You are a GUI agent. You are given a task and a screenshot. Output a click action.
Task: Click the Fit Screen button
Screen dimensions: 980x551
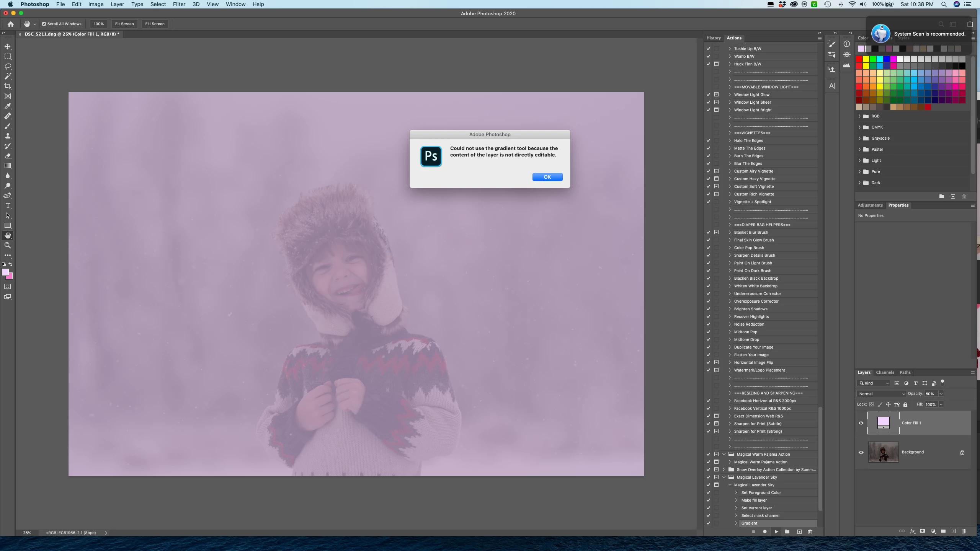point(124,24)
